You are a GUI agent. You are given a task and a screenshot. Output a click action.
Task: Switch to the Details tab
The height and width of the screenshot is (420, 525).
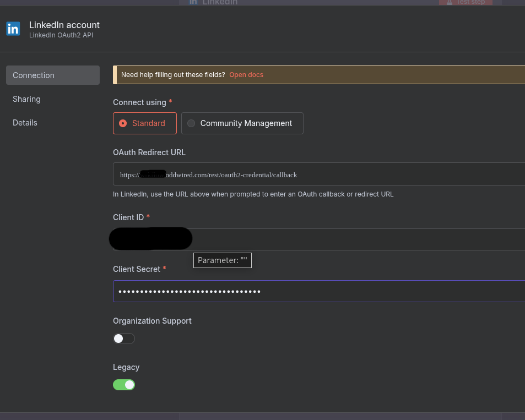tap(25, 123)
